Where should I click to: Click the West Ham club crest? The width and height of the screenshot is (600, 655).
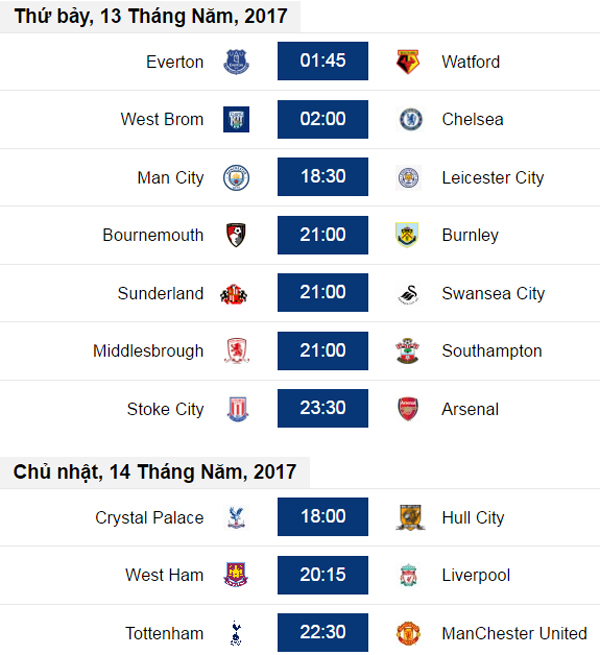click(236, 575)
